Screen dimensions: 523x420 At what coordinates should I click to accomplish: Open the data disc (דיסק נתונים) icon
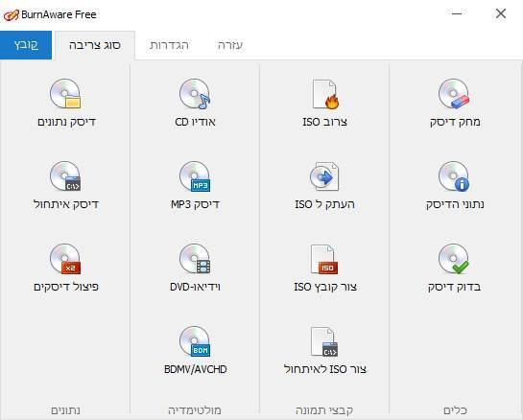coord(65,94)
